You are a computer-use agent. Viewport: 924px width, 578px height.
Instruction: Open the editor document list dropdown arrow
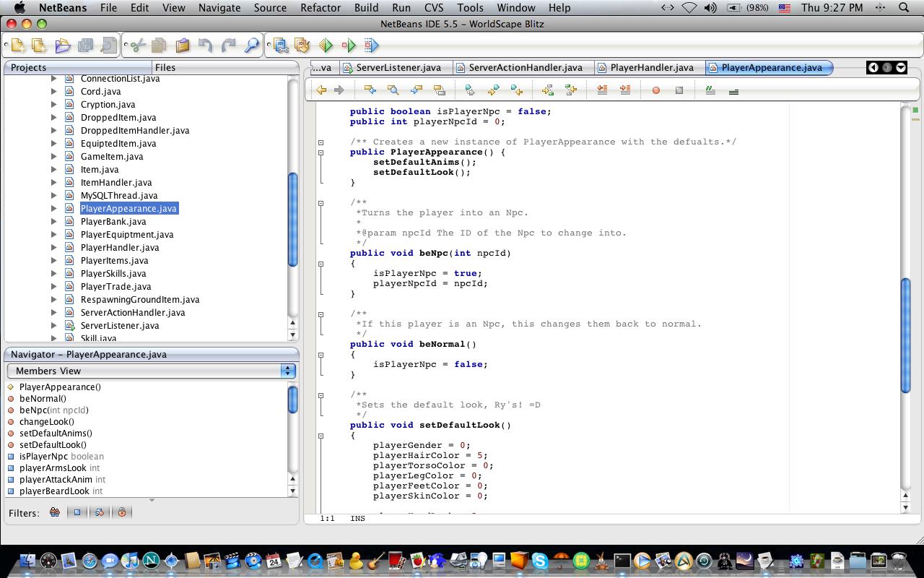coord(901,67)
